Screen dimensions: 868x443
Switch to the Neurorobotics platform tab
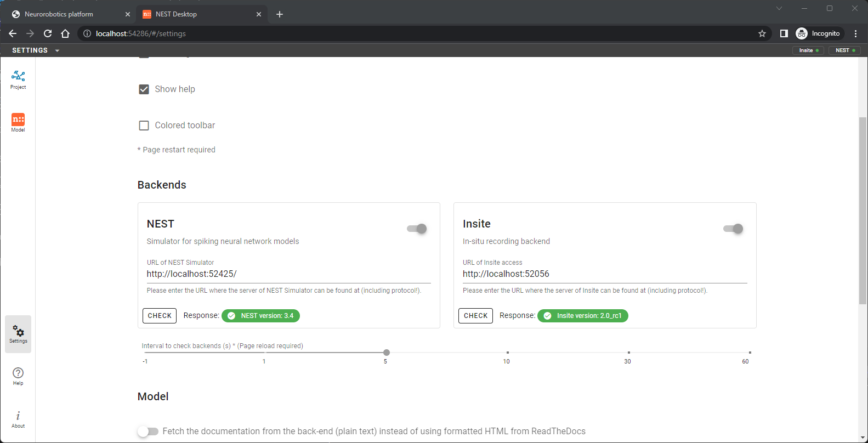[59, 14]
